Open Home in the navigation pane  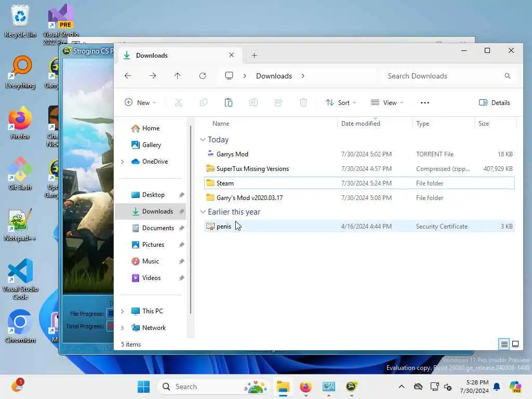(151, 128)
